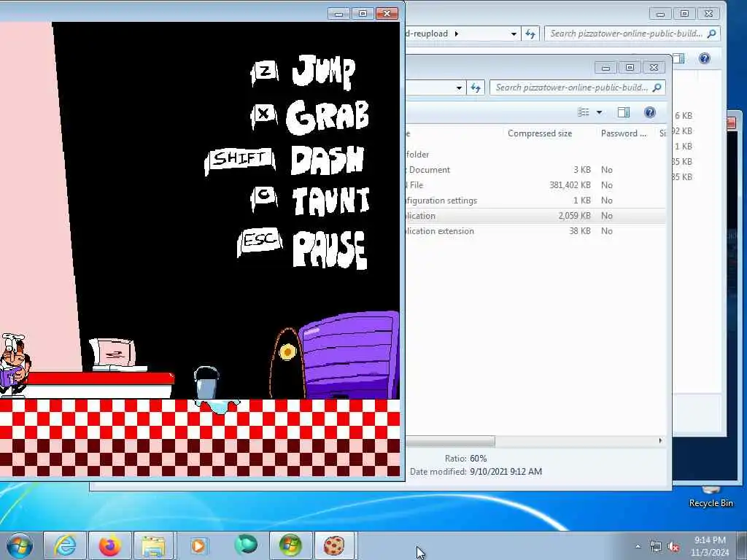This screenshot has height=560, width=747.
Task: Expand the breadcrumb arrow after 'd-reupload'
Action: 457,34
